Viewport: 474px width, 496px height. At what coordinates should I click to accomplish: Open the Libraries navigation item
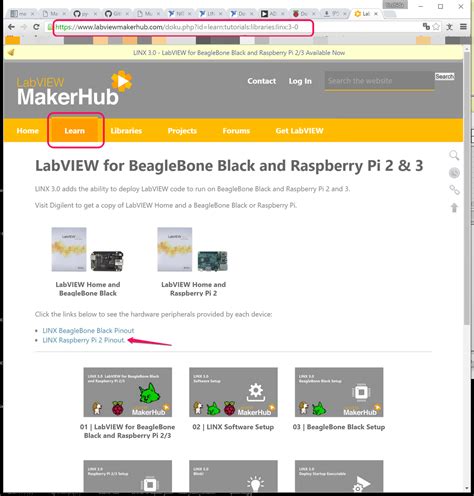(126, 131)
